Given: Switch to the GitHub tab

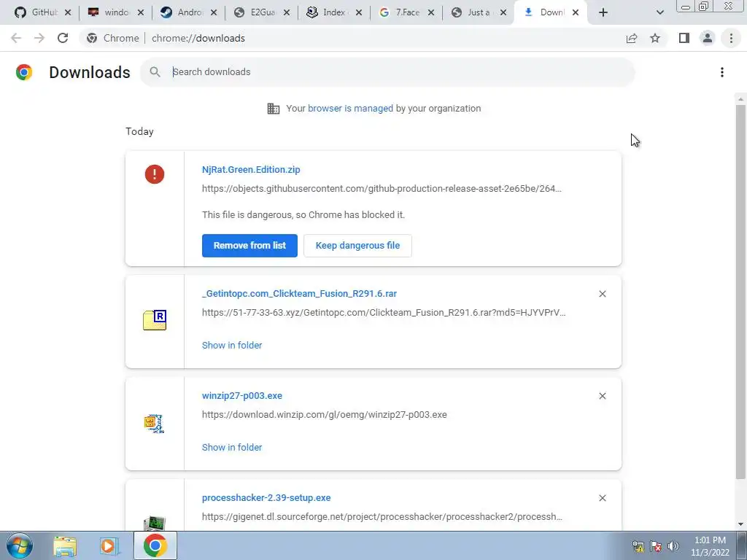Looking at the screenshot, I should (43, 13).
